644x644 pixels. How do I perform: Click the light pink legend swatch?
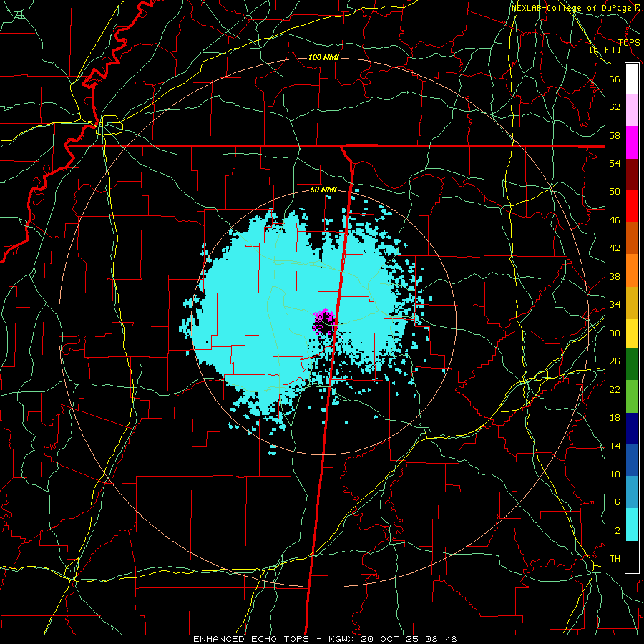tap(632, 109)
